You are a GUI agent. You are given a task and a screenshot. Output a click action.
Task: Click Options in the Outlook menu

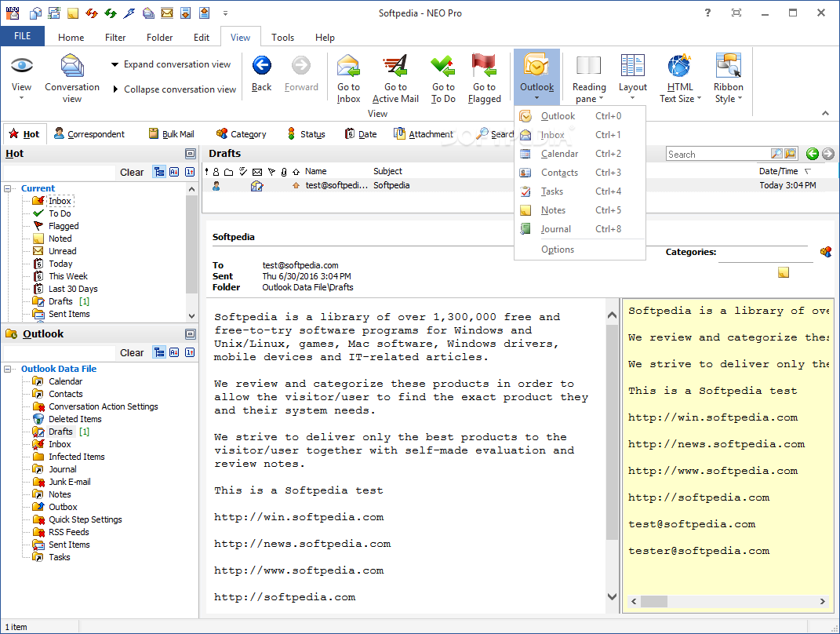pos(580,250)
